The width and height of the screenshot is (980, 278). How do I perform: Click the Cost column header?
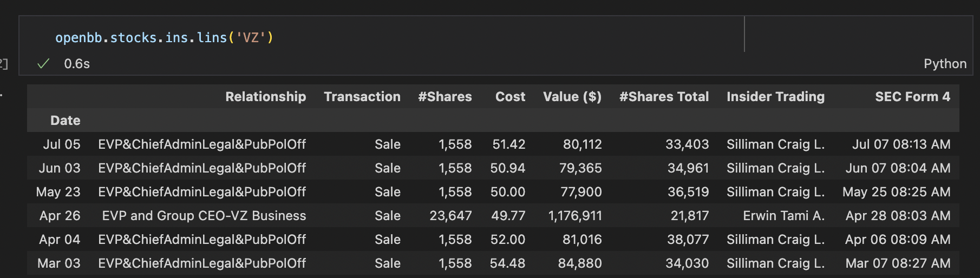pyautogui.click(x=510, y=97)
